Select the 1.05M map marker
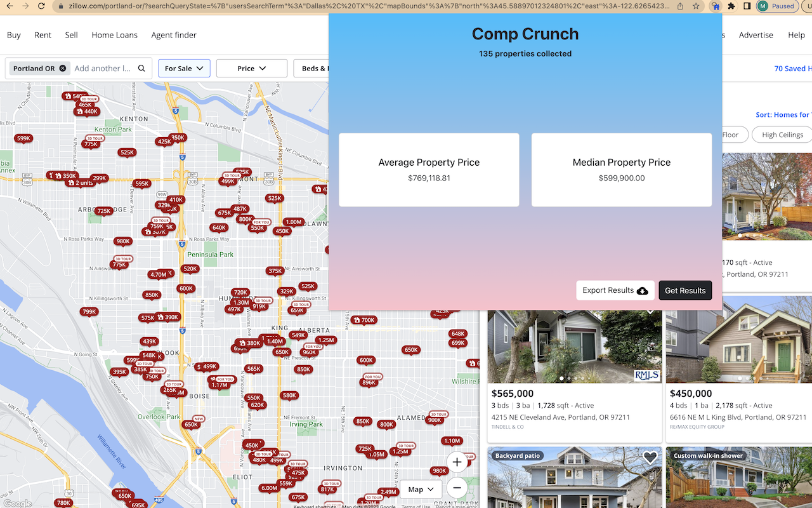The image size is (812, 508). coord(376,455)
